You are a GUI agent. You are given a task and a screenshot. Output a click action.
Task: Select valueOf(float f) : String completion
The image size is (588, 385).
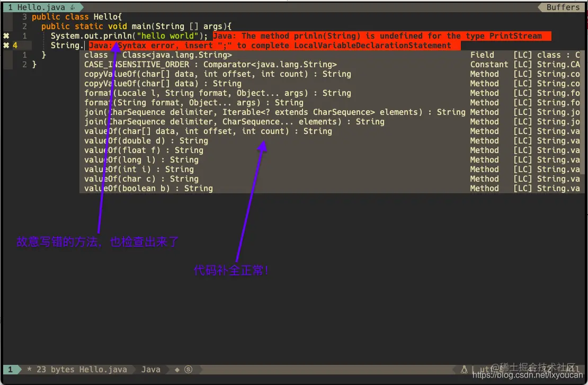coord(144,150)
